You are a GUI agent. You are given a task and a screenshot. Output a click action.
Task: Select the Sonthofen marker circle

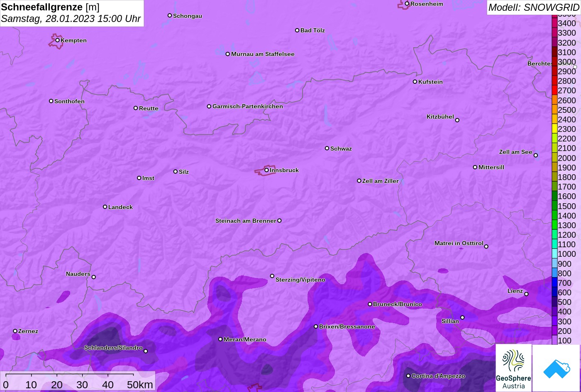pyautogui.click(x=51, y=101)
